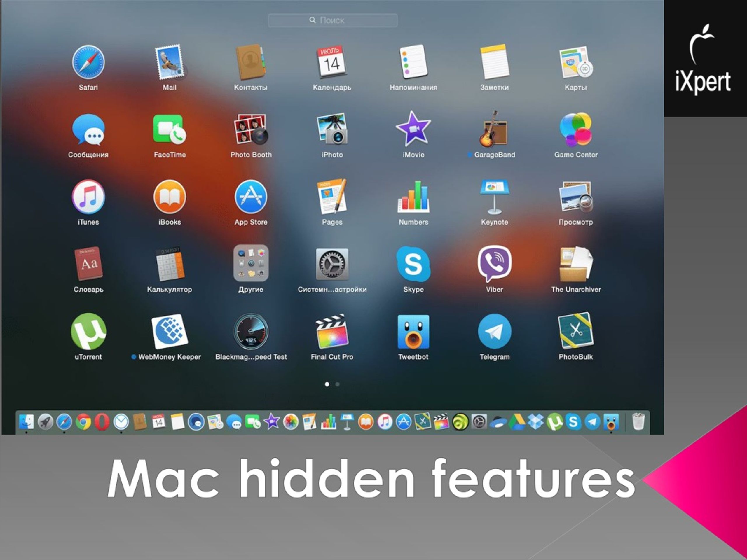Open iTunes in the Launchpad grid
The width and height of the screenshot is (747, 560).
click(x=88, y=197)
